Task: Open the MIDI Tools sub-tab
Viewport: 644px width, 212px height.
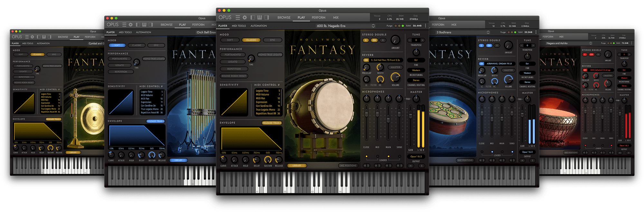Action: pos(239,26)
